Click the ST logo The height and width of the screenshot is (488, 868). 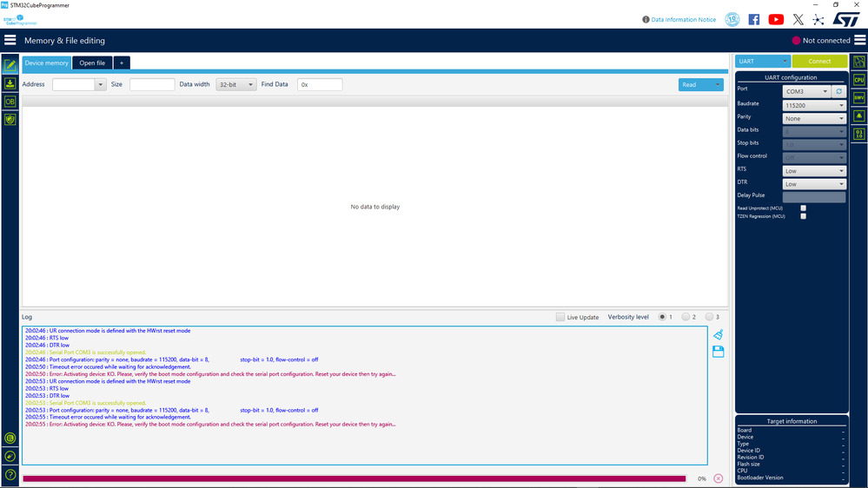pyautogui.click(x=846, y=19)
